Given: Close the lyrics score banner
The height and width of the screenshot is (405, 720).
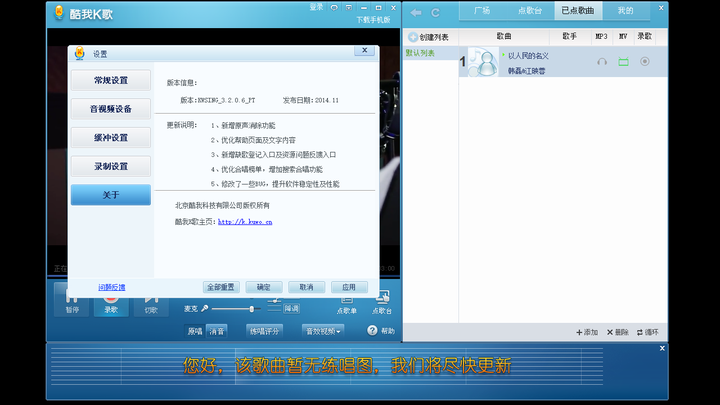Looking at the screenshot, I should (662, 349).
